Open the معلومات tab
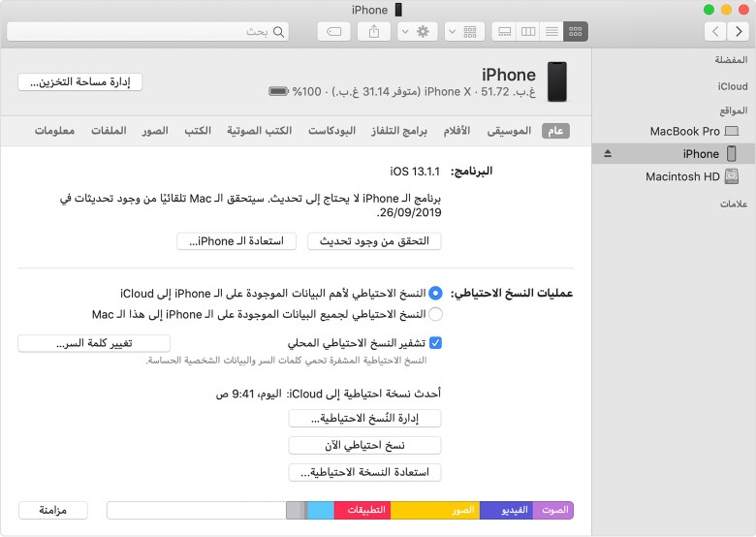Image resolution: width=756 pixels, height=537 pixels. click(x=54, y=131)
